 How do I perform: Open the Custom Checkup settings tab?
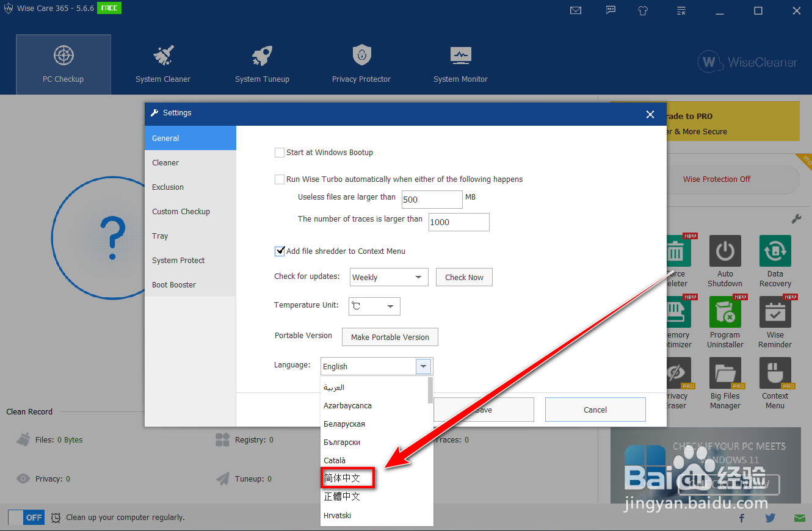[190, 211]
